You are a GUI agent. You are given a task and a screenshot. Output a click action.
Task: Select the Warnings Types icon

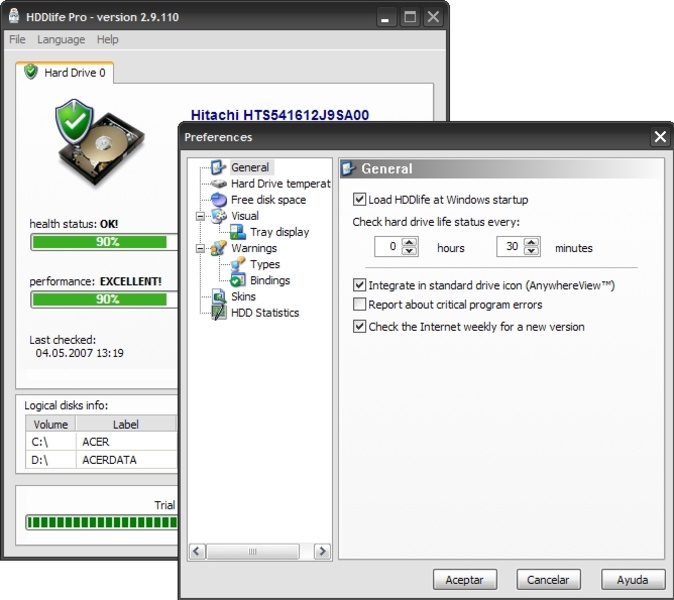pos(238,264)
